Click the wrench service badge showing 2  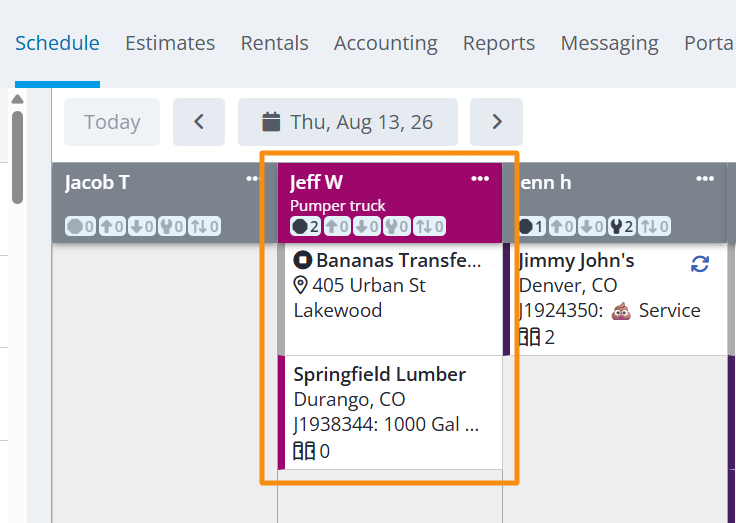click(x=622, y=227)
